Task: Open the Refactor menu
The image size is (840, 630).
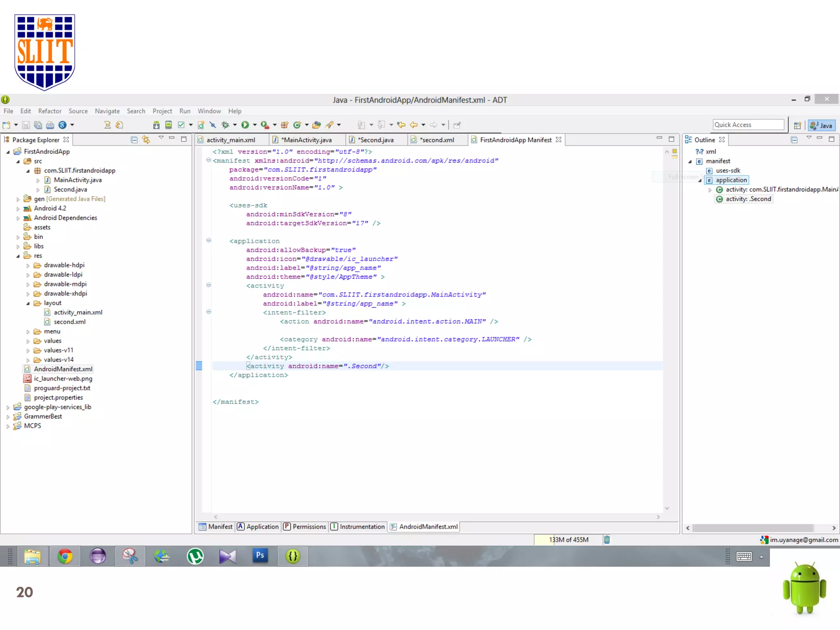Action: tap(50, 111)
